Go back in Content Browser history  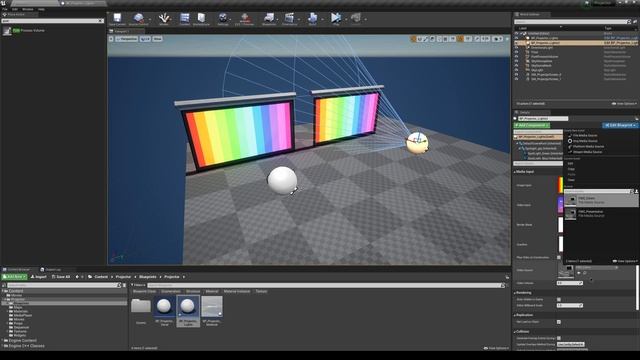click(77, 277)
